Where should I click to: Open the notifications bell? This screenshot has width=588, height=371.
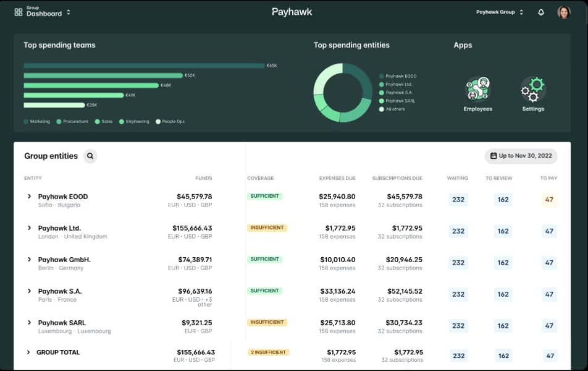click(x=541, y=12)
